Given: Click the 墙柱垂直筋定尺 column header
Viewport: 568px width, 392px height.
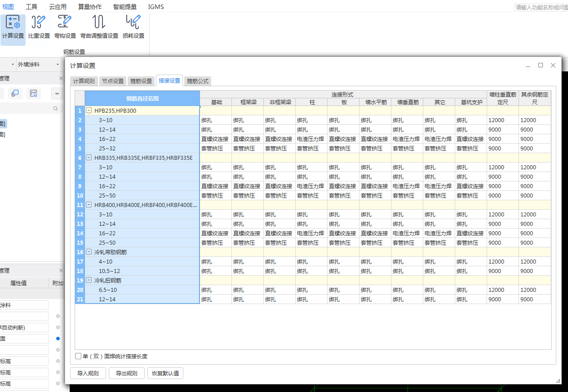Looking at the screenshot, I should [x=503, y=98].
